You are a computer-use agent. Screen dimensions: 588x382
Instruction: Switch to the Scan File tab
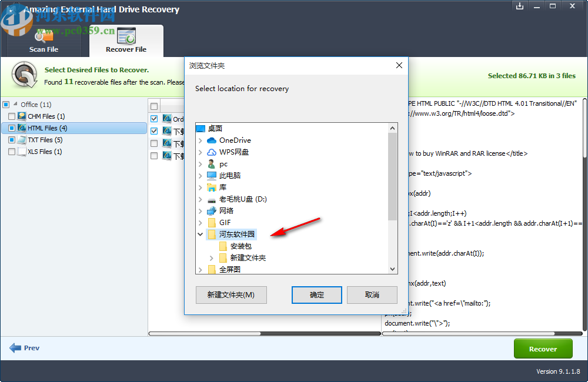point(44,41)
